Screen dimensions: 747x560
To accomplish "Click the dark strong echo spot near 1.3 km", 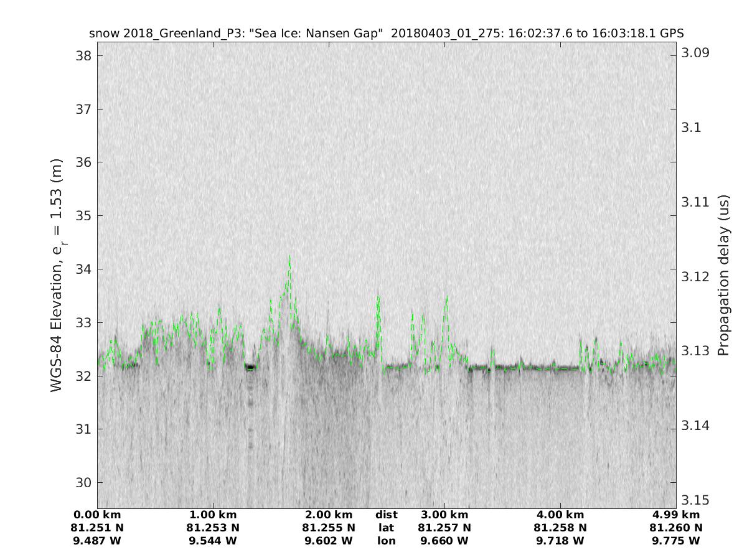I will pos(250,367).
